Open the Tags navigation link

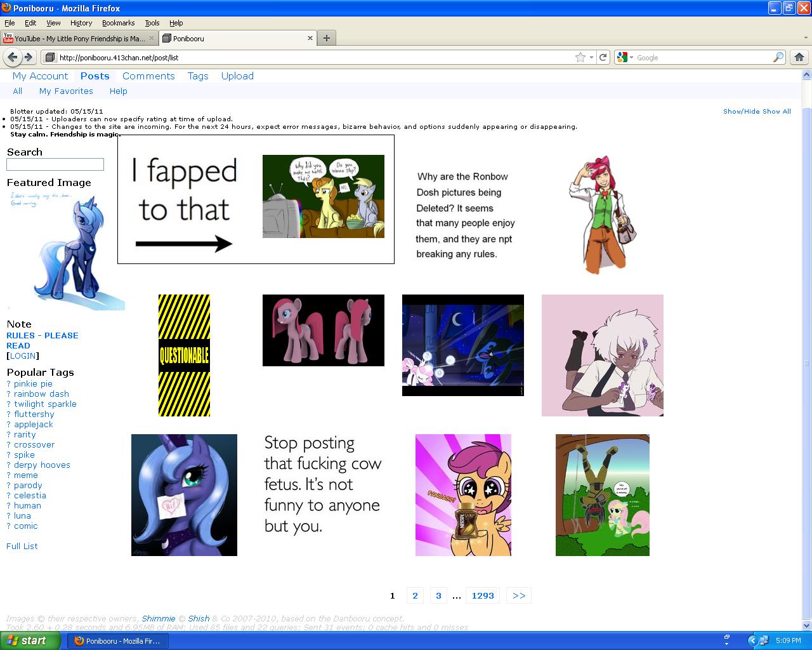coord(198,76)
